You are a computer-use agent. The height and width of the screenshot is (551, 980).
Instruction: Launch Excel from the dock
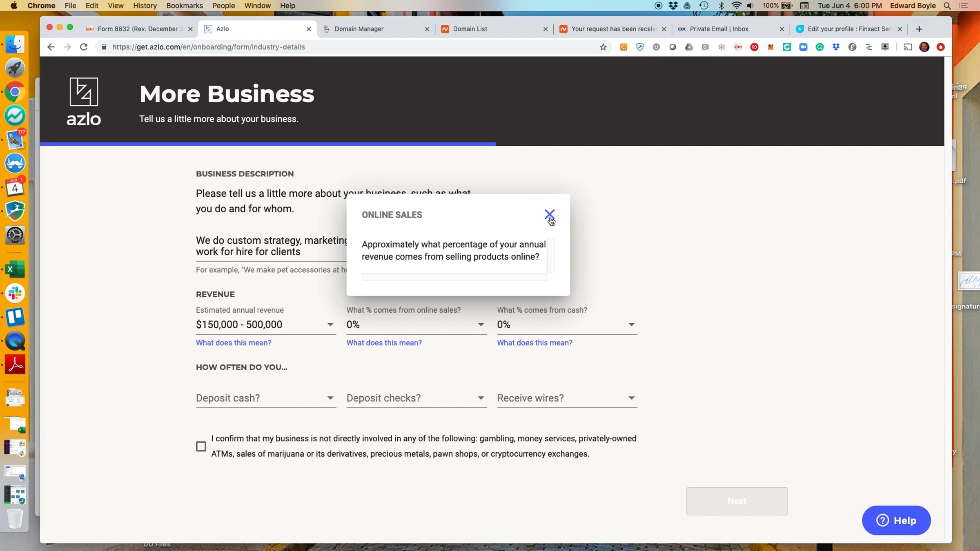tap(15, 269)
